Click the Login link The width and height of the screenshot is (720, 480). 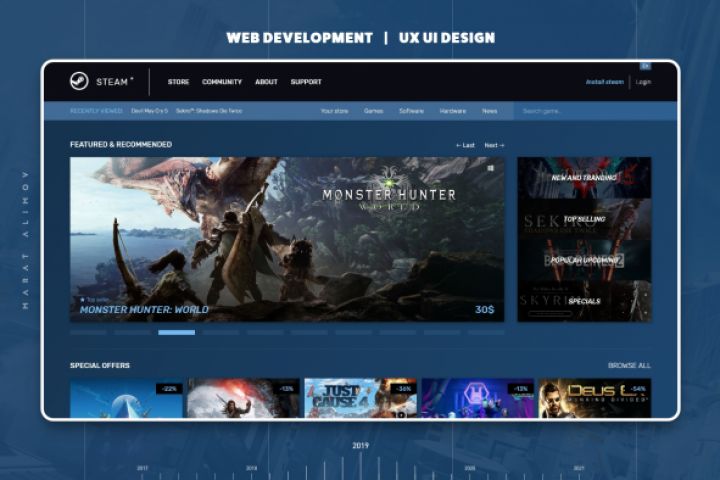tap(643, 82)
